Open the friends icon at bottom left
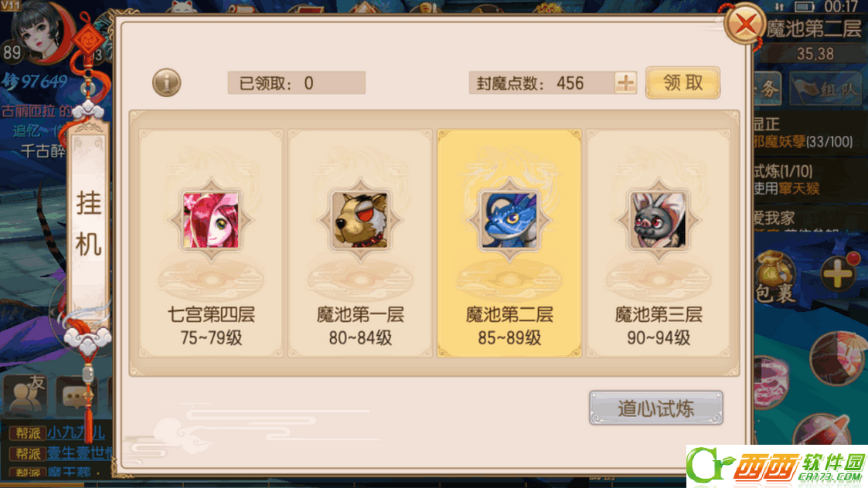The image size is (868, 488). [x=25, y=395]
